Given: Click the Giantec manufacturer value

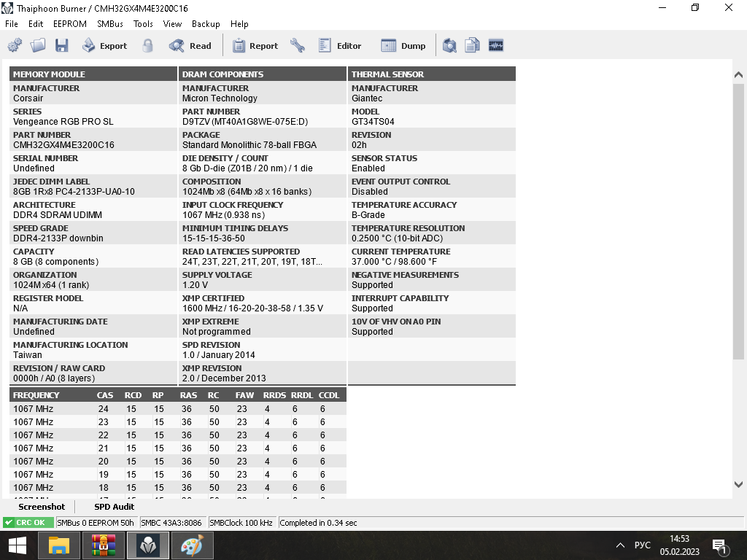Looking at the screenshot, I should point(367,98).
